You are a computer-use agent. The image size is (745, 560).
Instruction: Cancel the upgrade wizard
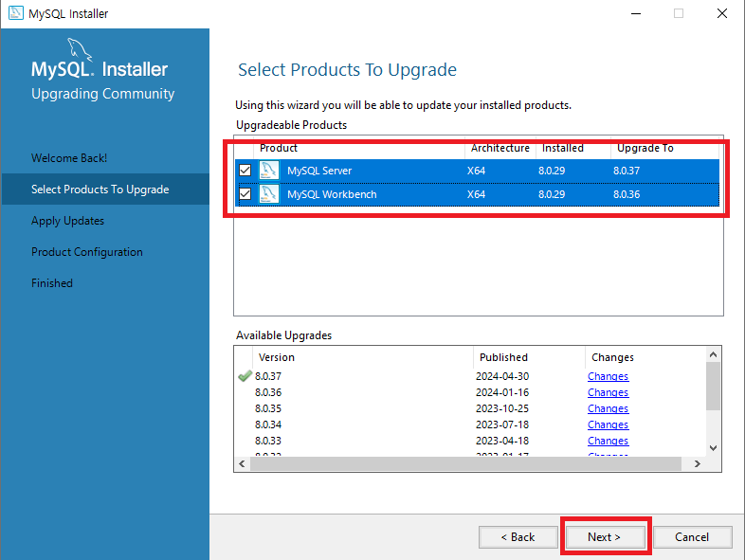click(x=692, y=537)
